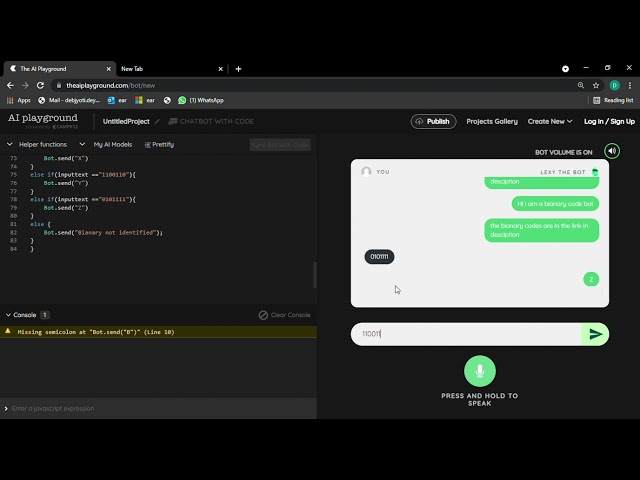Open the Mail bookmark
This screenshot has width=640, height=480.
pyautogui.click(x=69, y=100)
